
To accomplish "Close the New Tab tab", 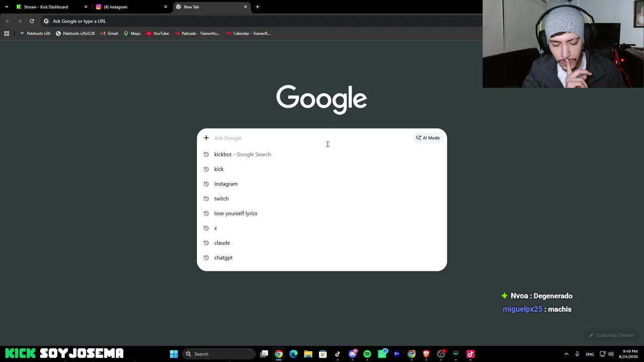I will click(246, 7).
